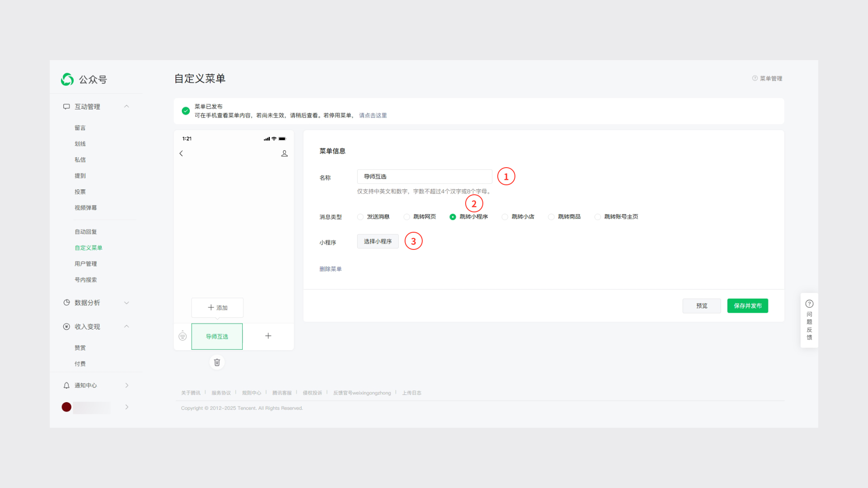Select the 跳转网页 radio option
The height and width of the screenshot is (488, 868).
(407, 217)
